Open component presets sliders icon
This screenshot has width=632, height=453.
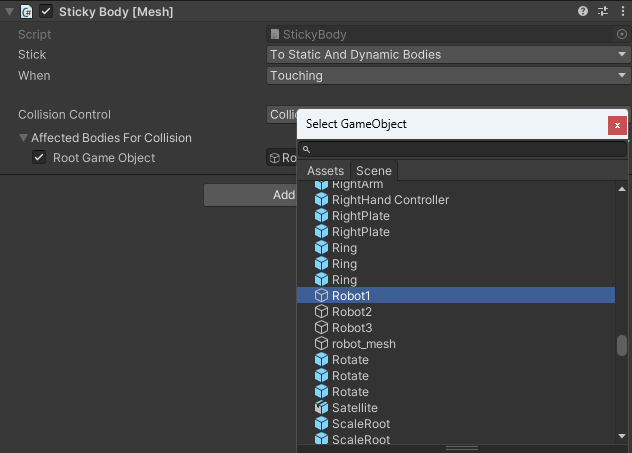pos(603,11)
